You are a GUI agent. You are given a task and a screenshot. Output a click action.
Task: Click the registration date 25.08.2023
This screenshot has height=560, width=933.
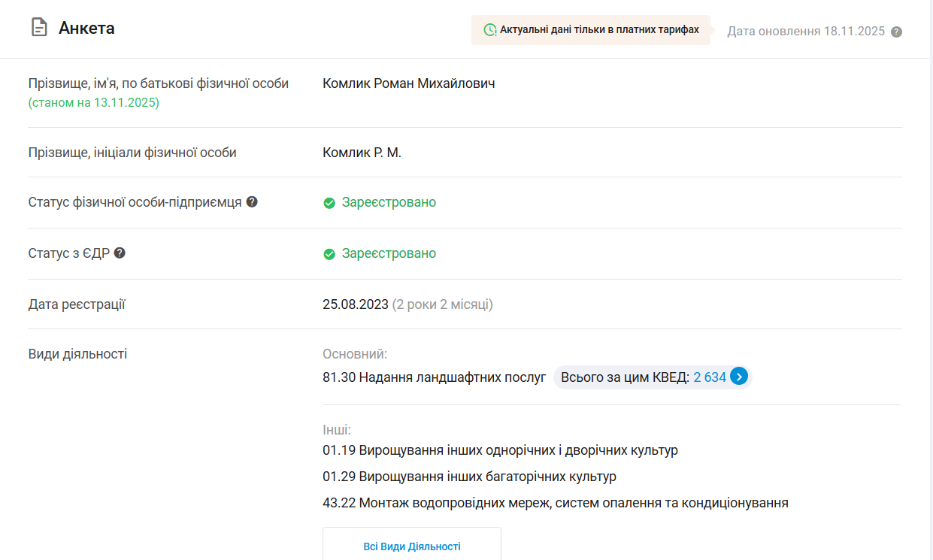tap(356, 304)
